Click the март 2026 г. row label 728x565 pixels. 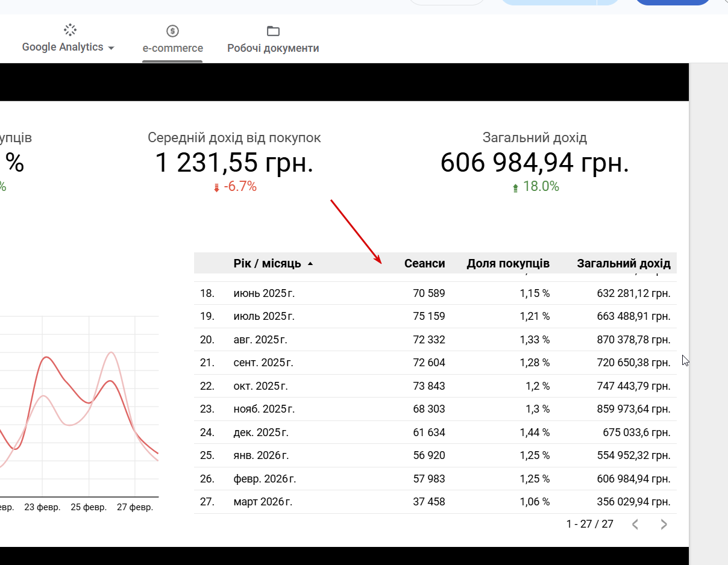coord(263,502)
